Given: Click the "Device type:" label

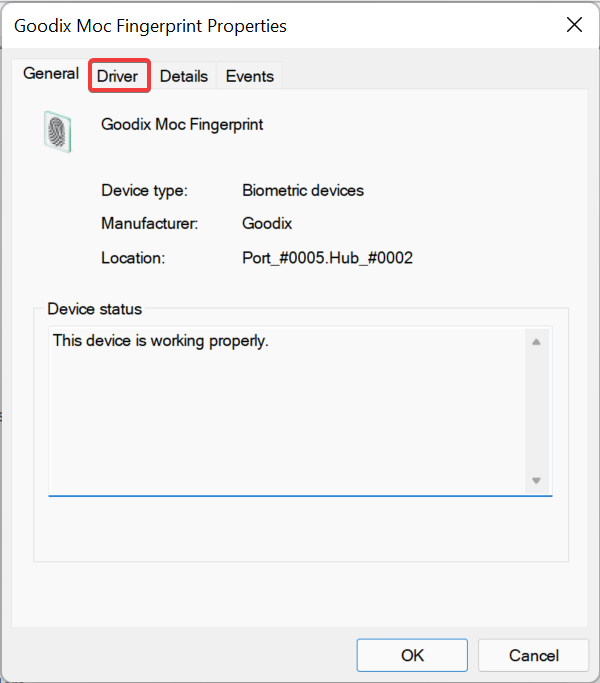Looking at the screenshot, I should click(x=144, y=190).
